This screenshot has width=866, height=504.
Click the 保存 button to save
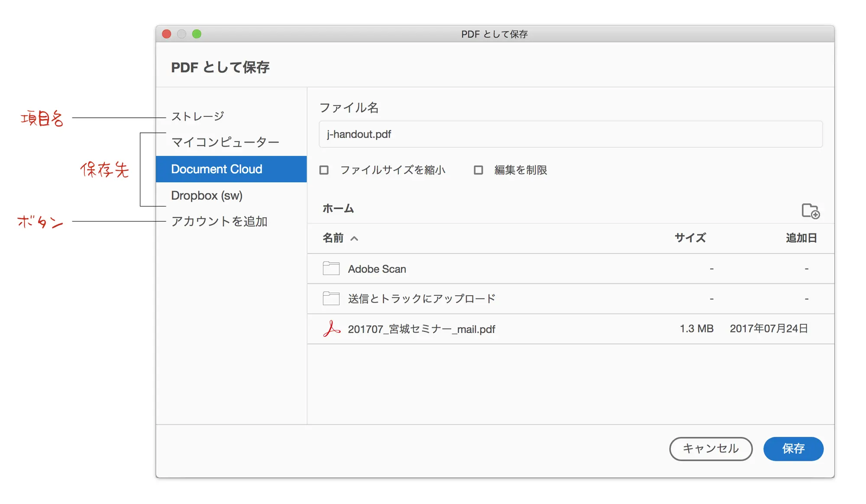pyautogui.click(x=793, y=449)
